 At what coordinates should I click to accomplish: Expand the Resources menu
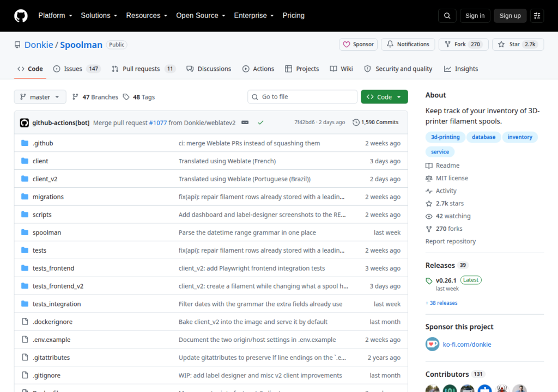[147, 16]
